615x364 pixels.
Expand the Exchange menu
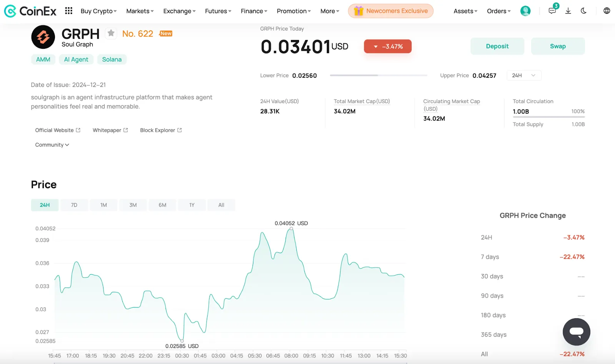click(x=180, y=11)
